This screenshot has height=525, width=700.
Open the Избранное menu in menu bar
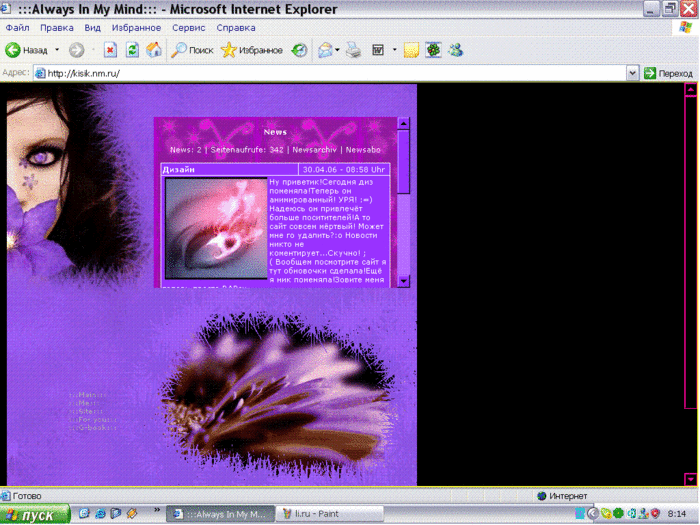pyautogui.click(x=136, y=28)
